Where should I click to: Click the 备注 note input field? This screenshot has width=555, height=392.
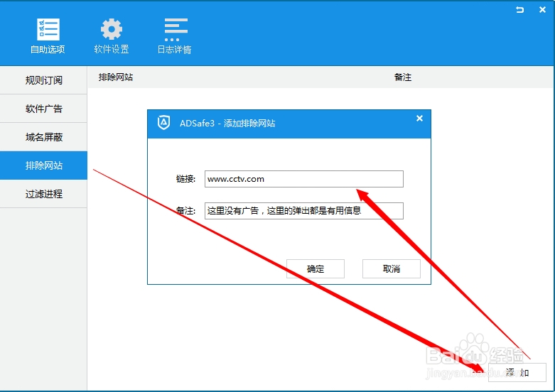(x=303, y=211)
